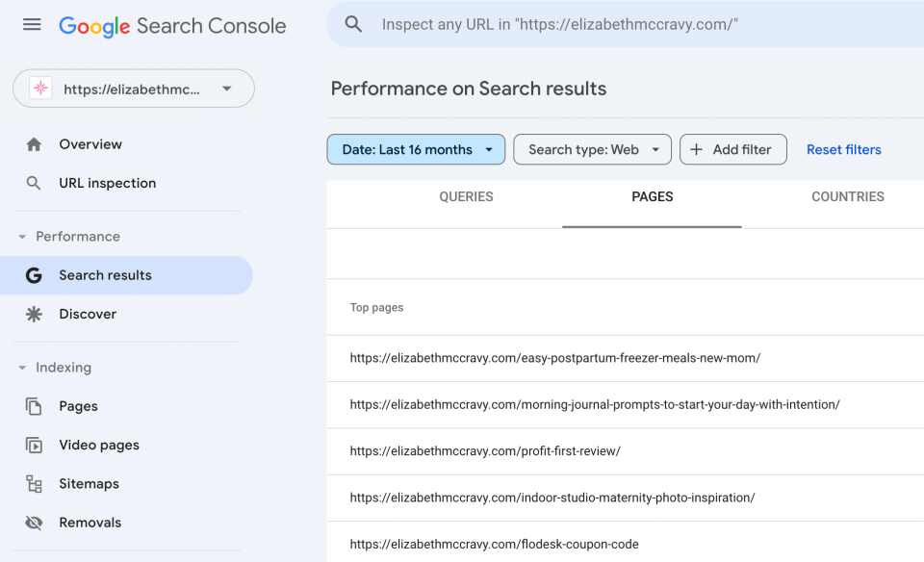Open the Date: Last 16 months dropdown
This screenshot has height=562, width=924.
pyautogui.click(x=416, y=149)
